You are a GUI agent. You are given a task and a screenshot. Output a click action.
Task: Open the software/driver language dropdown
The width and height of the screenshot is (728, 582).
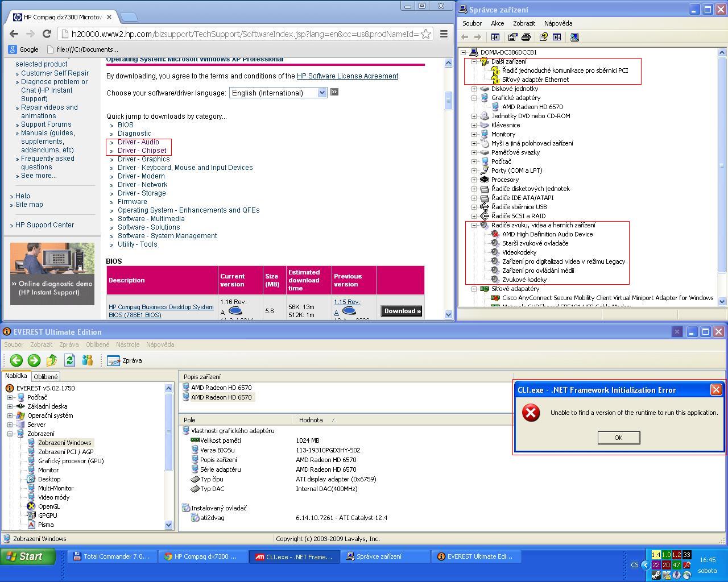tap(278, 93)
